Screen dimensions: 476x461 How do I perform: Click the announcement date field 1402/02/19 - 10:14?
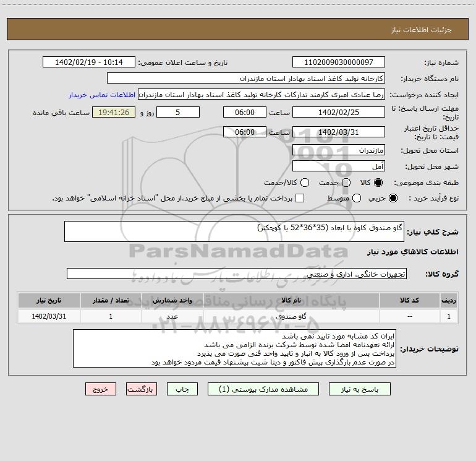tap(89, 62)
